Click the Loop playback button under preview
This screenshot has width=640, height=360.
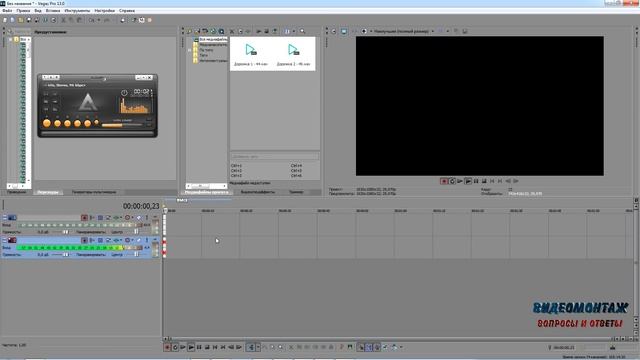pyautogui.click(x=452, y=181)
